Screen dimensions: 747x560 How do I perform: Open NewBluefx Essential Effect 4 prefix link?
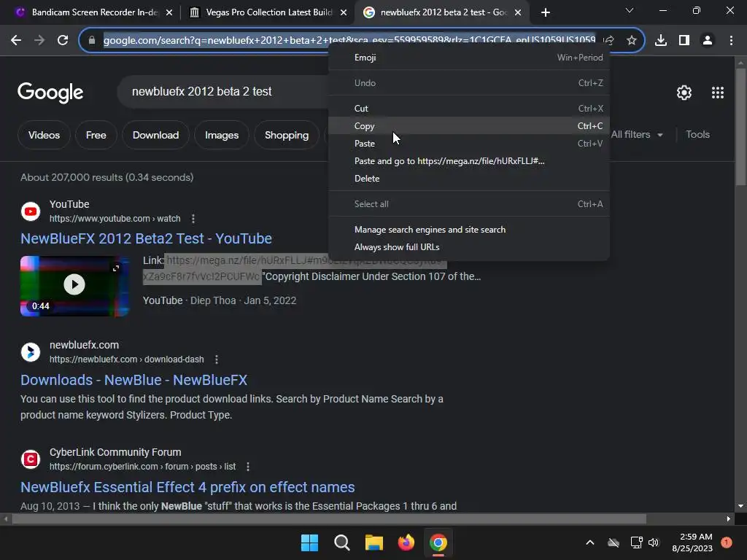click(x=187, y=487)
